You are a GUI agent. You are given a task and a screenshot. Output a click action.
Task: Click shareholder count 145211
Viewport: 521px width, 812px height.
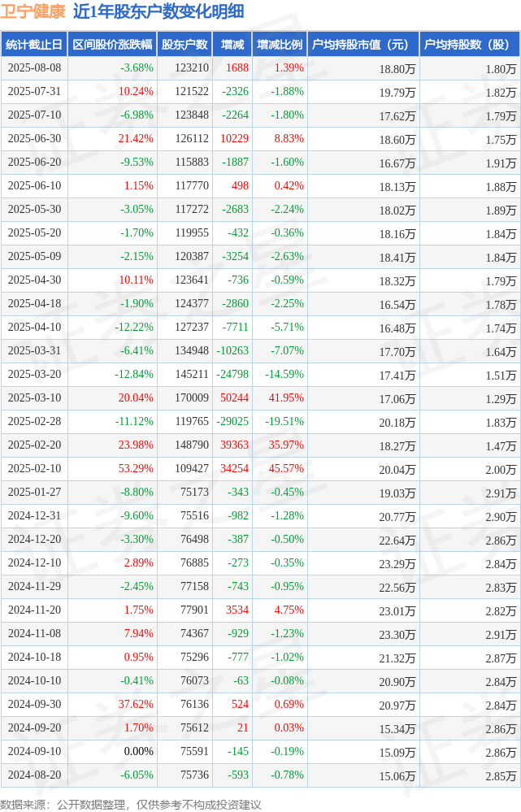[x=192, y=375]
